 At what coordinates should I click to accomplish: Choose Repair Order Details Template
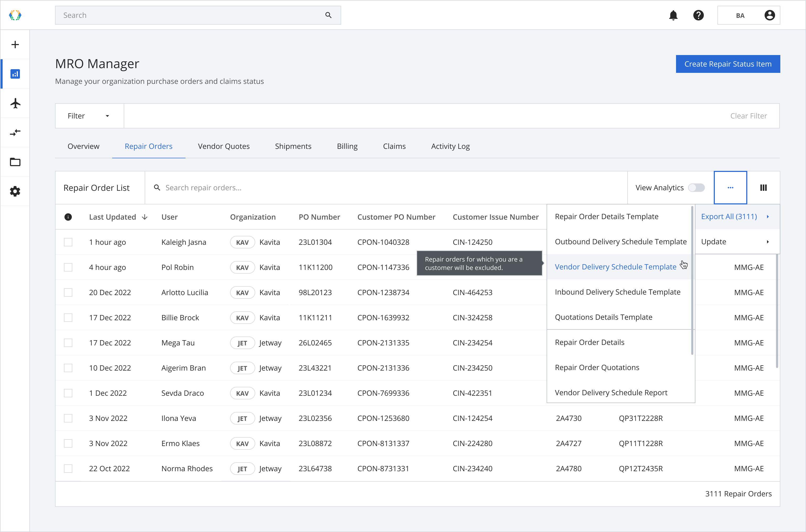619,216
